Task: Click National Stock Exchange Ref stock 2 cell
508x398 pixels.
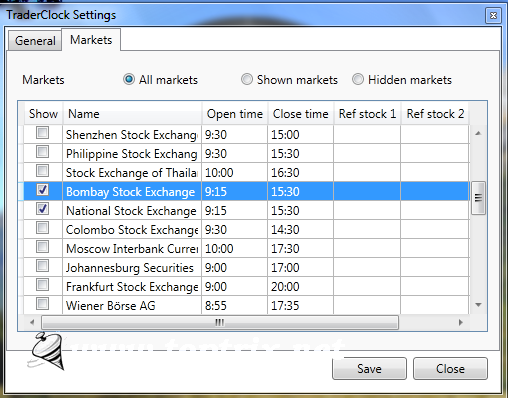Action: [435, 210]
